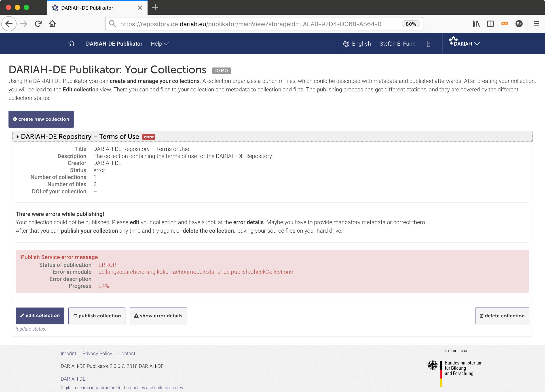The height and width of the screenshot is (392, 545).
Task: Click the 80% zoom level indicator
Action: coord(411,24)
